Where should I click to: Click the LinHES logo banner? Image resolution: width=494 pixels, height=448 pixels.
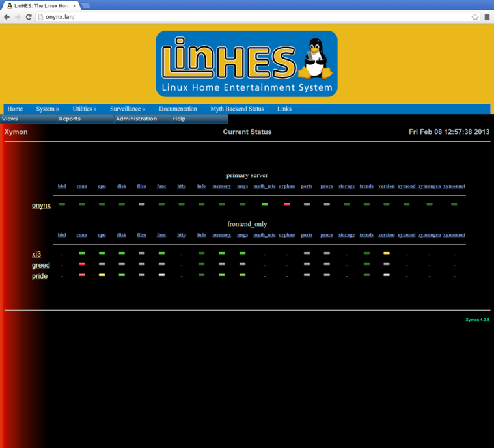point(247,64)
